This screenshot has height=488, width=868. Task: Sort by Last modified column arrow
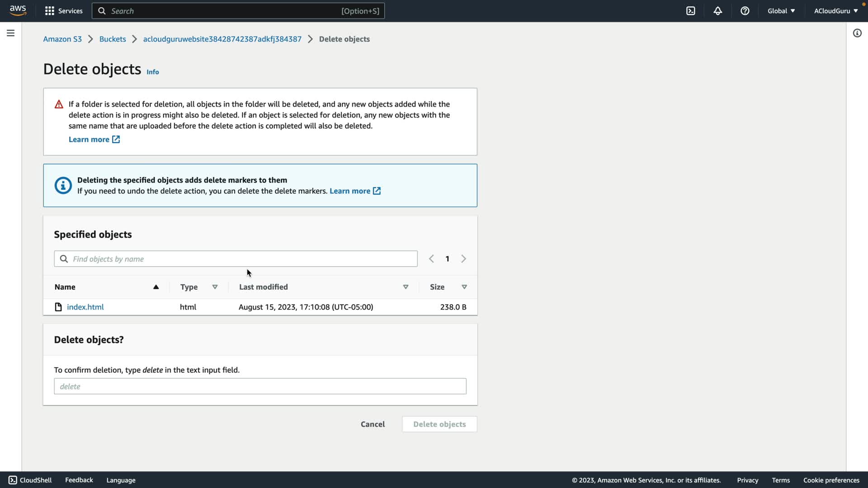[x=406, y=287]
